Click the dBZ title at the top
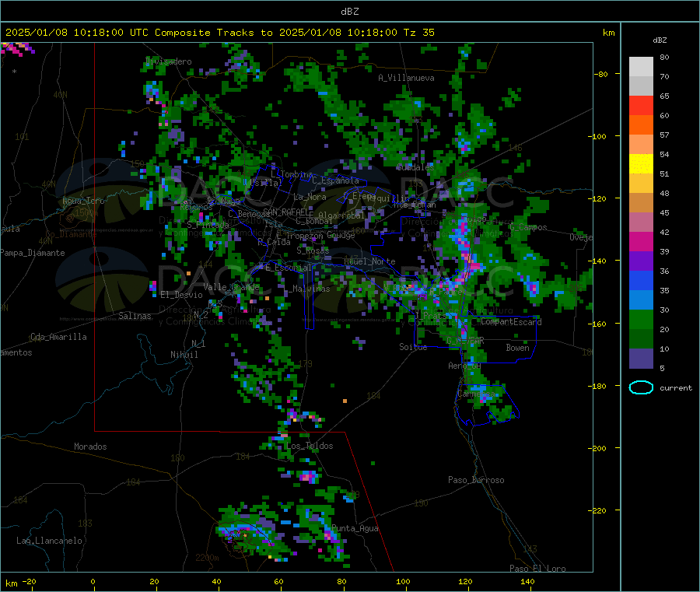Screen dimensions: 700x592 tap(349, 12)
